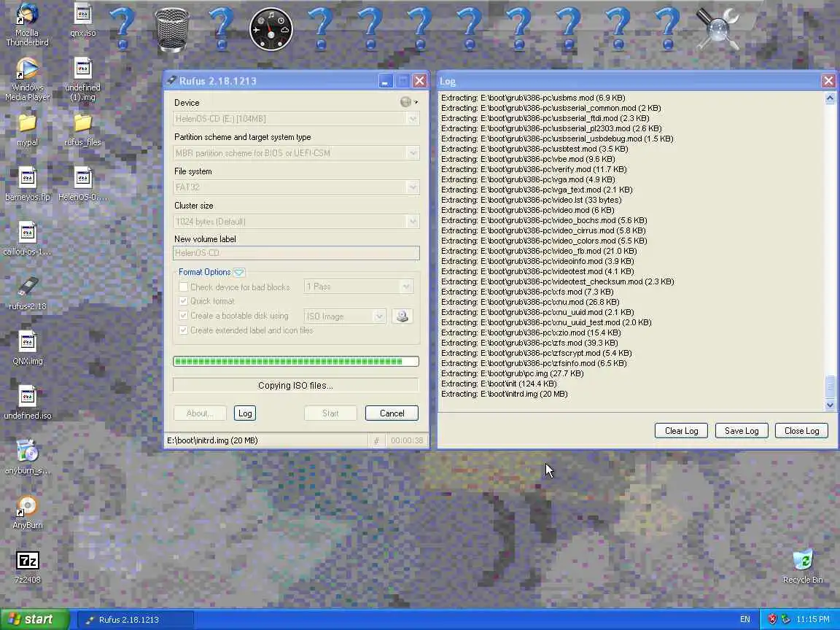Click the About... button in Rufus

point(200,413)
